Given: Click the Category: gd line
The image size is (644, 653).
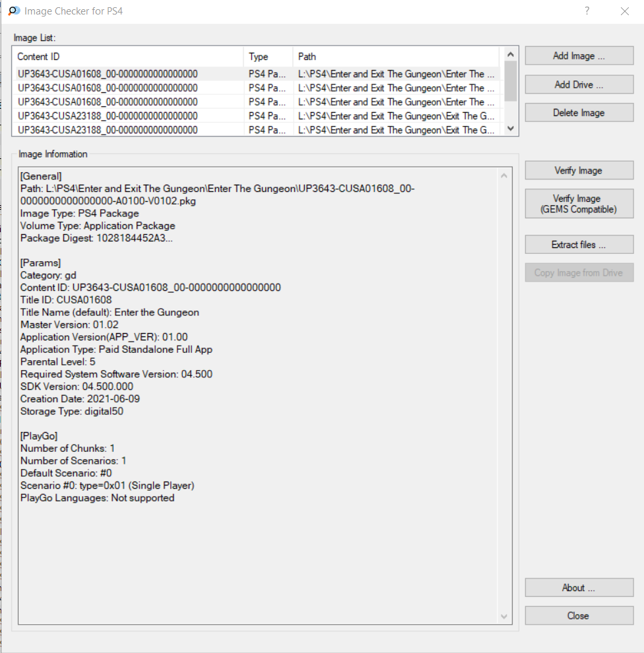Looking at the screenshot, I should [48, 275].
